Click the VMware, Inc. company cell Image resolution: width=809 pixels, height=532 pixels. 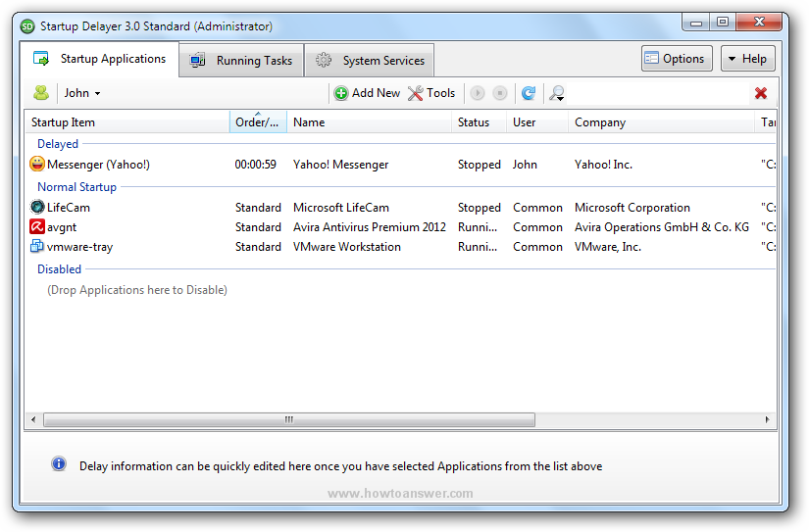(x=608, y=247)
